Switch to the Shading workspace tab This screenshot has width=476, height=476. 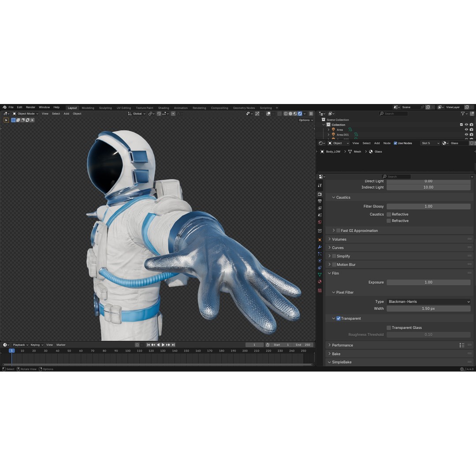pos(164,108)
